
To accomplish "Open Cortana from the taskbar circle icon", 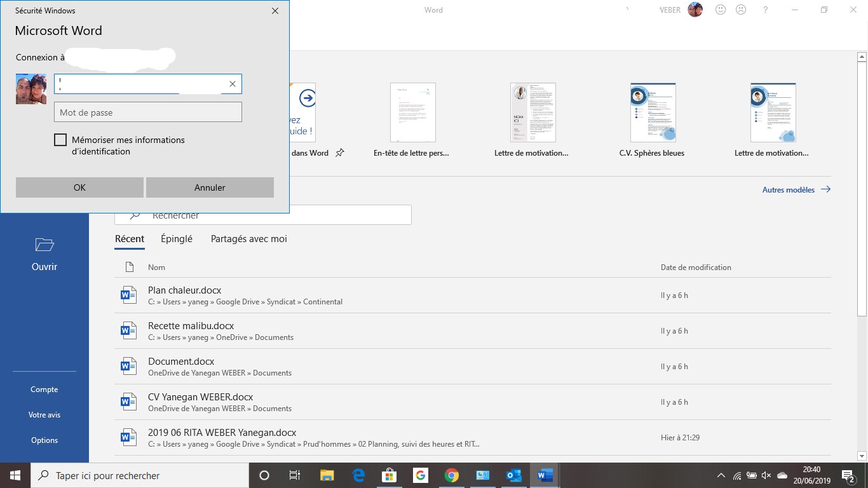I will coord(264,475).
